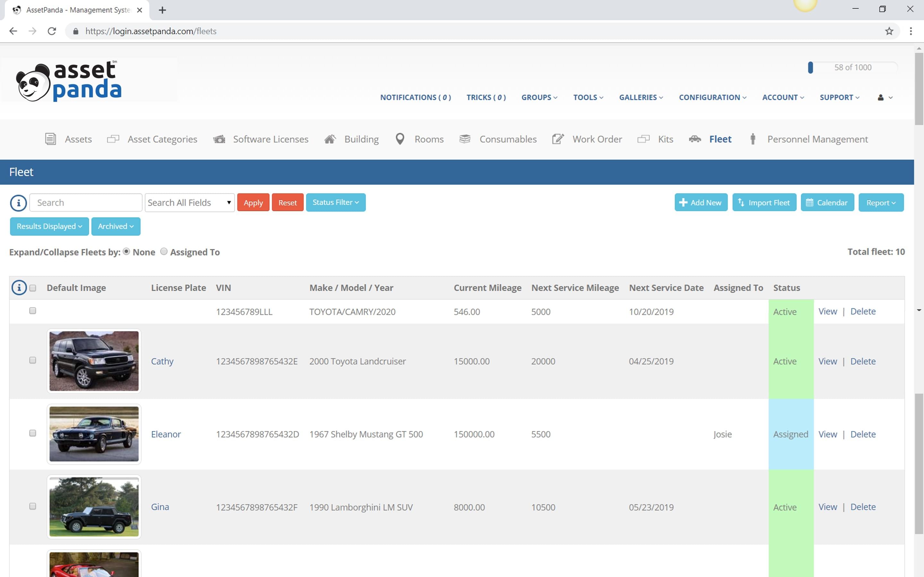Select the Assigned To radio button

[164, 252]
